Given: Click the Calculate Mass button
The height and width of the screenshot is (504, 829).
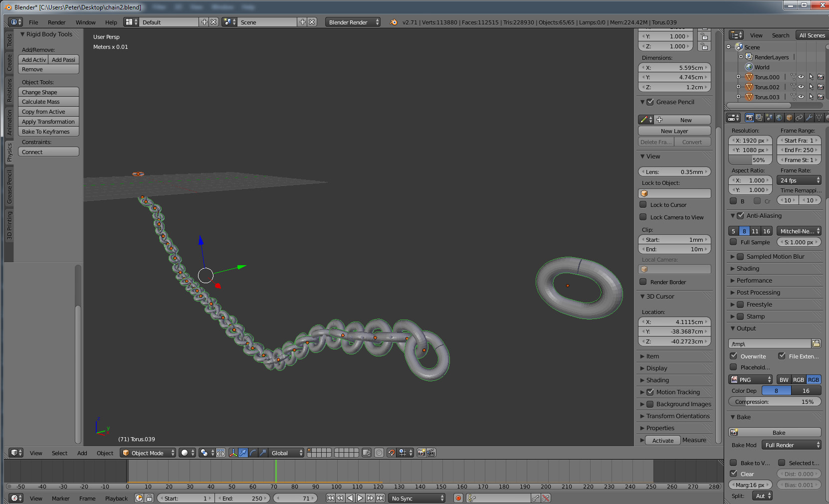Looking at the screenshot, I should tap(48, 102).
